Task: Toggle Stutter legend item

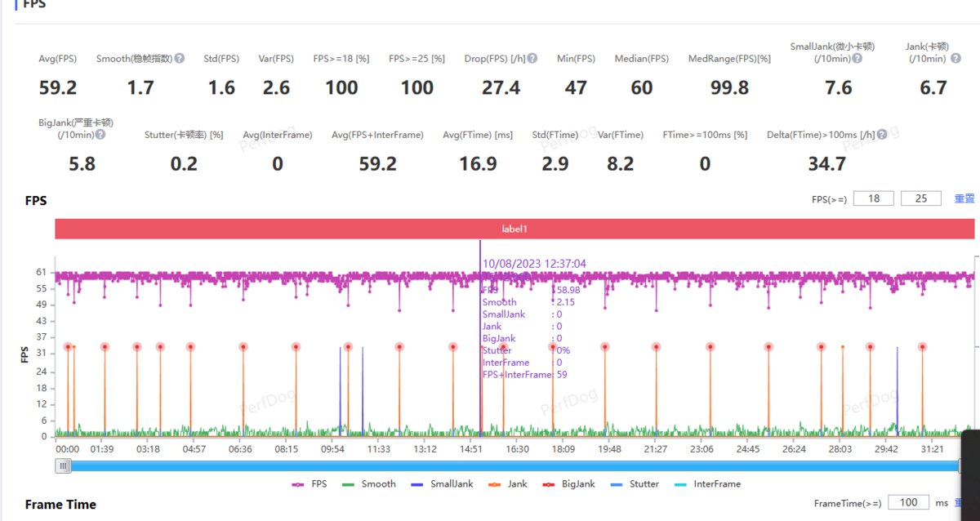Action: point(635,484)
